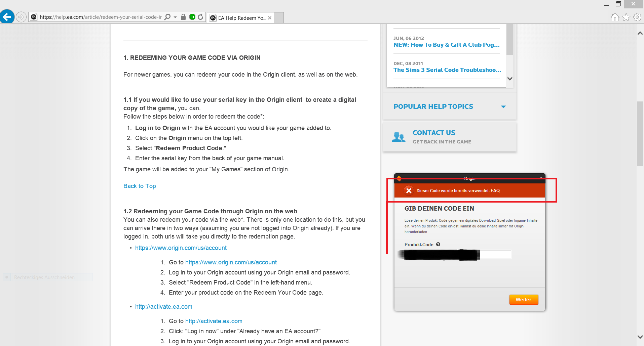
Task: Click the Home icon in browser toolbar
Action: pyautogui.click(x=615, y=17)
